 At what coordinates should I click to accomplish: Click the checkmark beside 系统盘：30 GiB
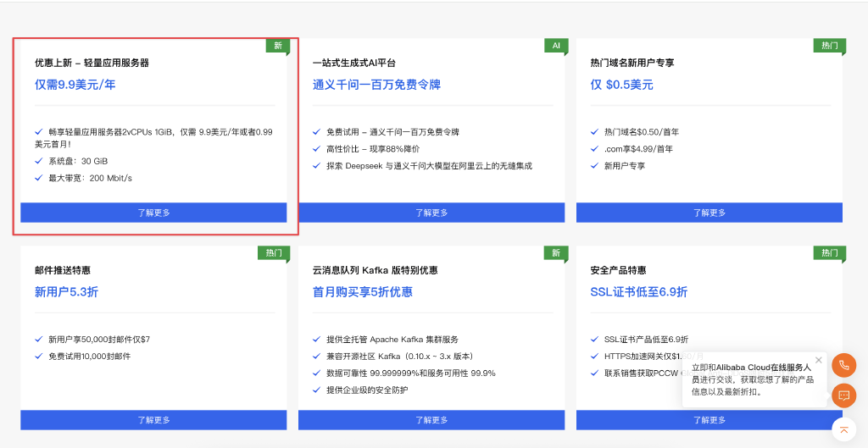point(39,161)
